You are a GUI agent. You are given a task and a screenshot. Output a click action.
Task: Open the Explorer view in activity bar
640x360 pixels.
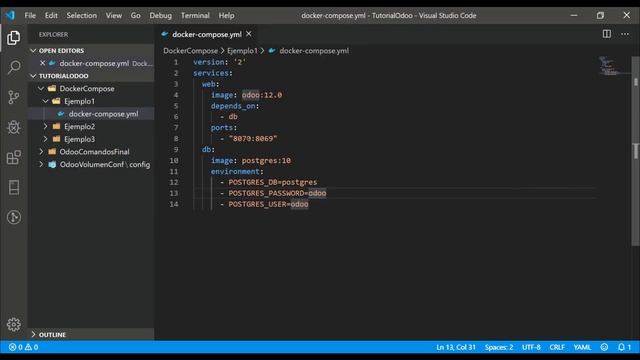click(x=13, y=38)
